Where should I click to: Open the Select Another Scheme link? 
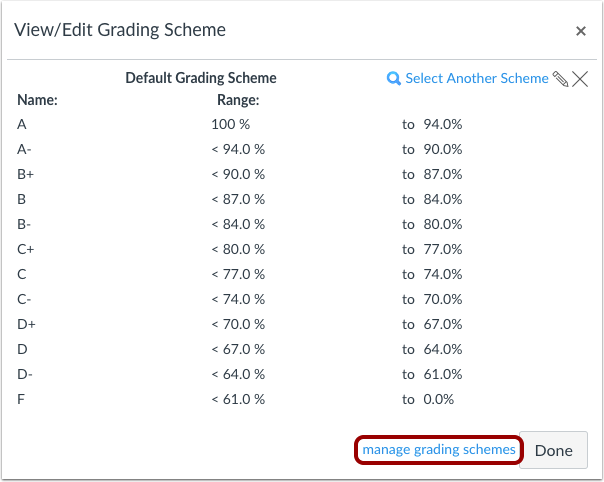pos(477,78)
